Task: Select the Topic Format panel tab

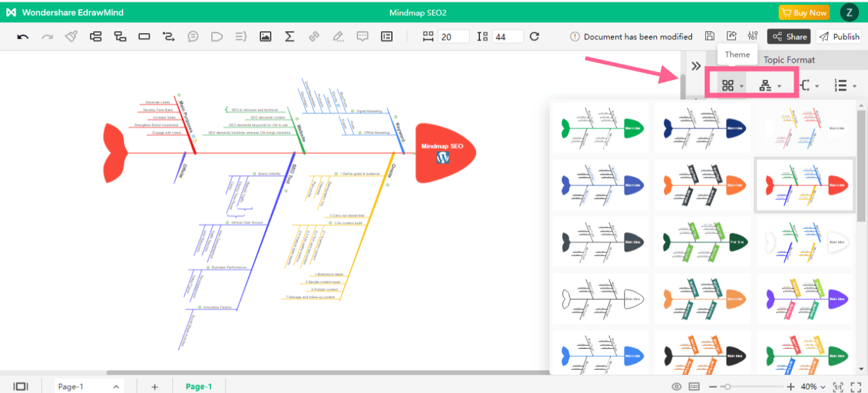Action: (789, 60)
